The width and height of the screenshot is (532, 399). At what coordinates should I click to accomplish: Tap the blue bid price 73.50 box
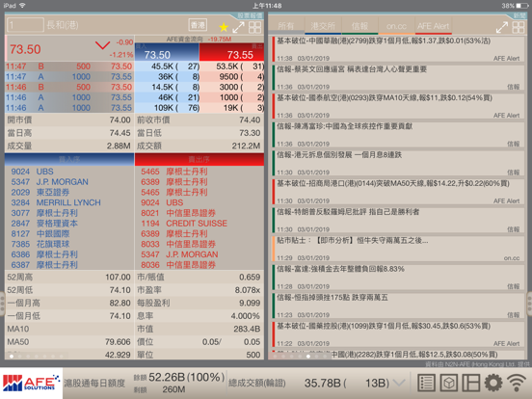click(167, 52)
